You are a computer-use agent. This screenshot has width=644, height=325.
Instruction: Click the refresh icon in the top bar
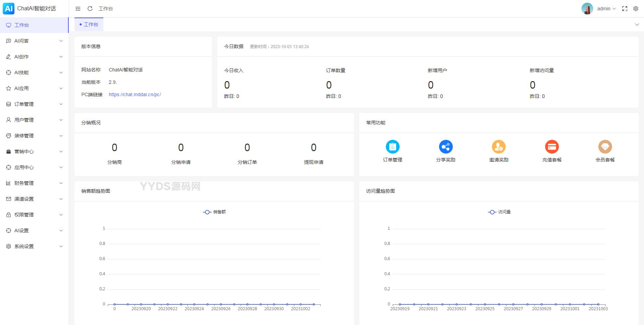[x=90, y=9]
